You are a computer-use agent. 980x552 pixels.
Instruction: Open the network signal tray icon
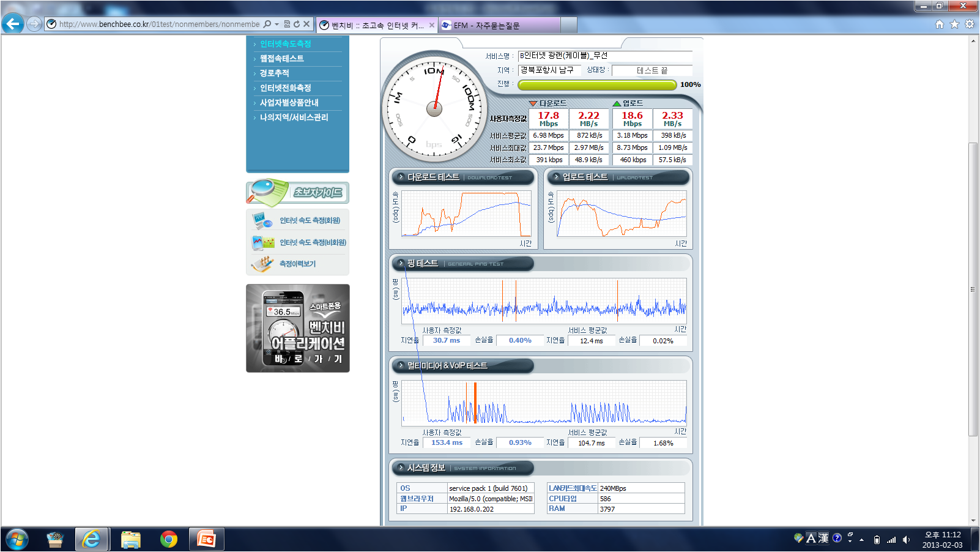891,540
